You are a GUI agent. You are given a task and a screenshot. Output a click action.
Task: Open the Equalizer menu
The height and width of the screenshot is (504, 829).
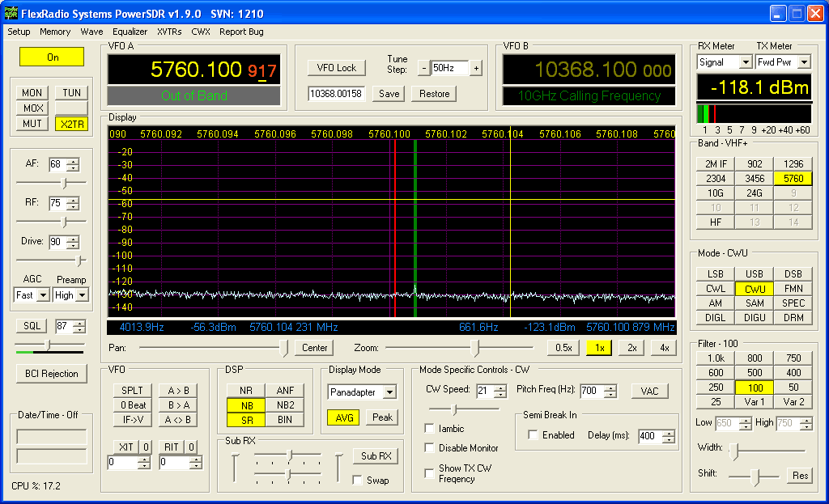[130, 32]
